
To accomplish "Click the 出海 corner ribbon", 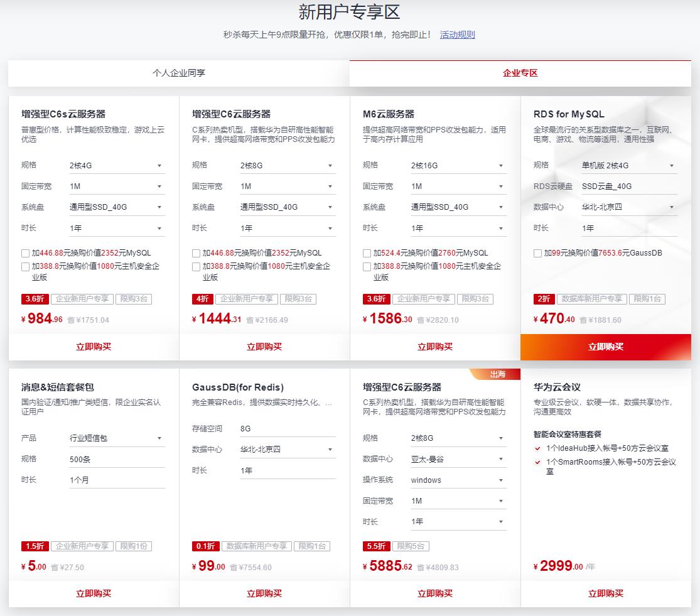I will pos(497,374).
